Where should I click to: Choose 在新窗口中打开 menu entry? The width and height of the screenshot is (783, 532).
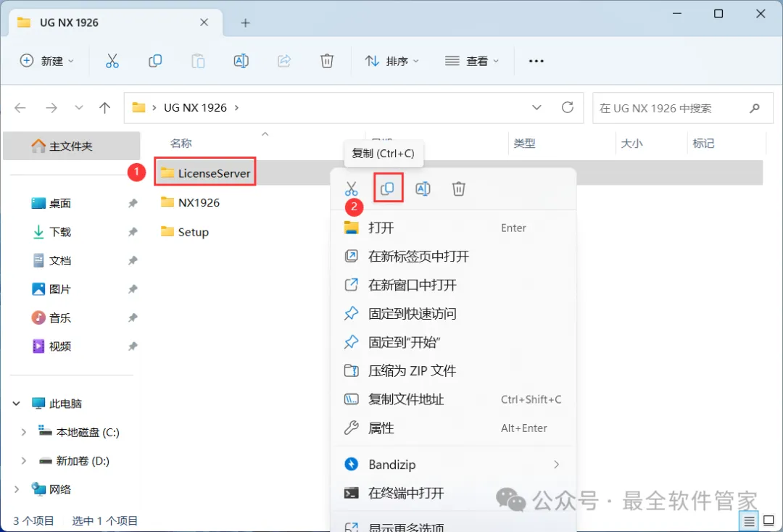pos(453,285)
